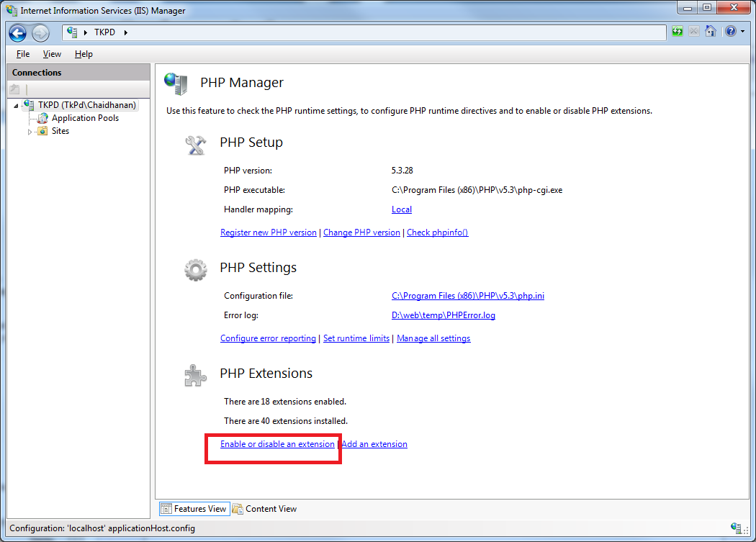Open the Local handler mapping link
The width and height of the screenshot is (756, 542).
click(402, 209)
